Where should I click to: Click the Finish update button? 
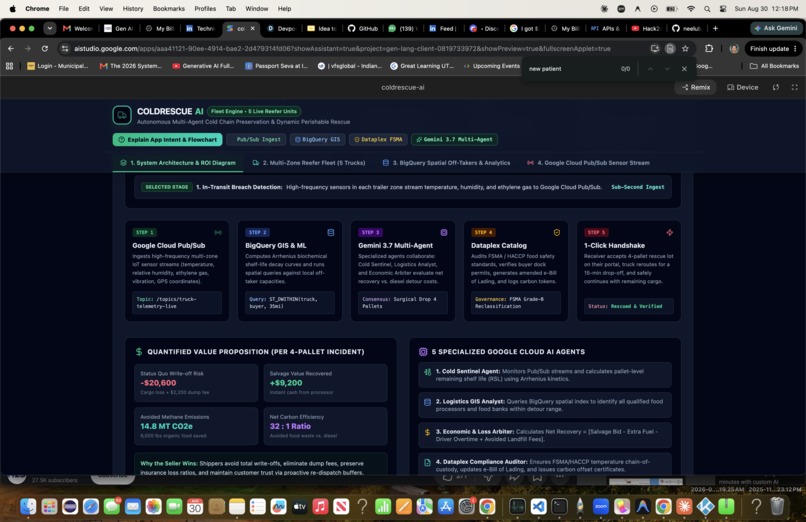pyautogui.click(x=773, y=48)
